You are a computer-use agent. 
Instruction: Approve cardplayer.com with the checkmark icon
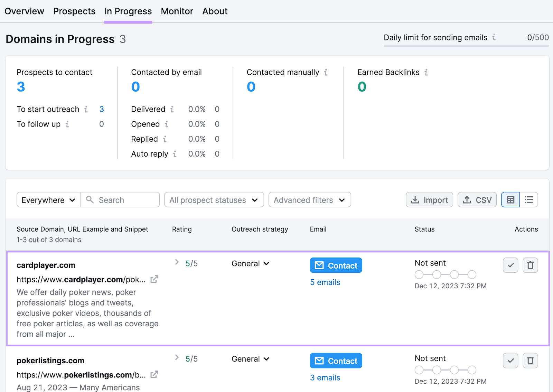(x=510, y=265)
